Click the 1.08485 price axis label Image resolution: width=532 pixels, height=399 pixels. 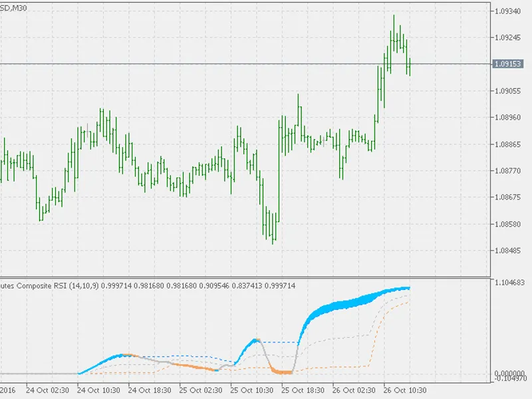click(507, 251)
